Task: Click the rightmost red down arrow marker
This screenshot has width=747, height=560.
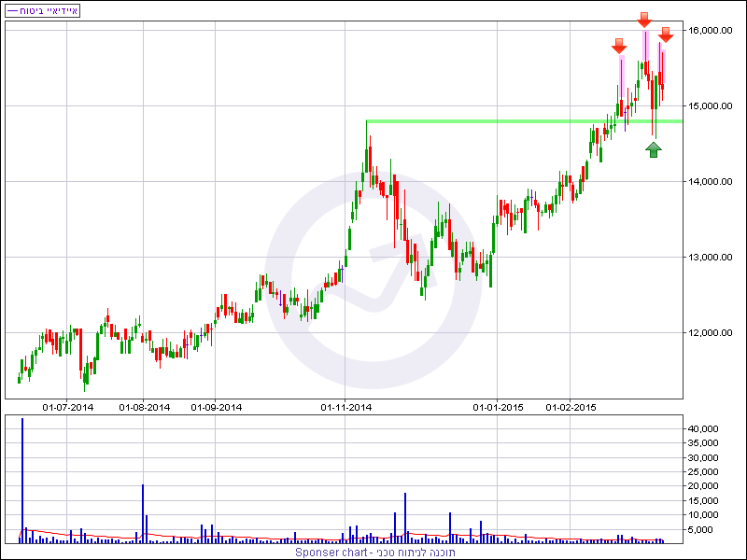Action: 665,35
